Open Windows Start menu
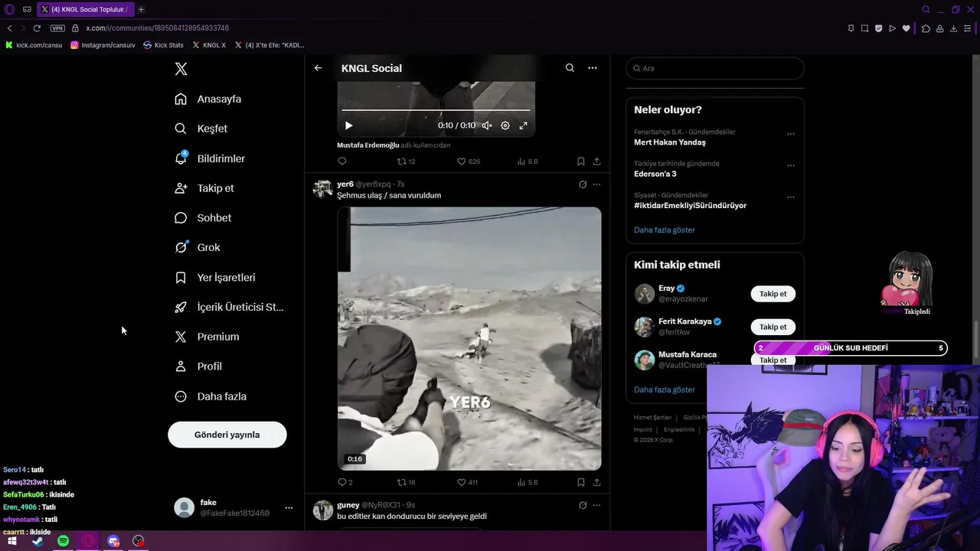 pyautogui.click(x=11, y=541)
